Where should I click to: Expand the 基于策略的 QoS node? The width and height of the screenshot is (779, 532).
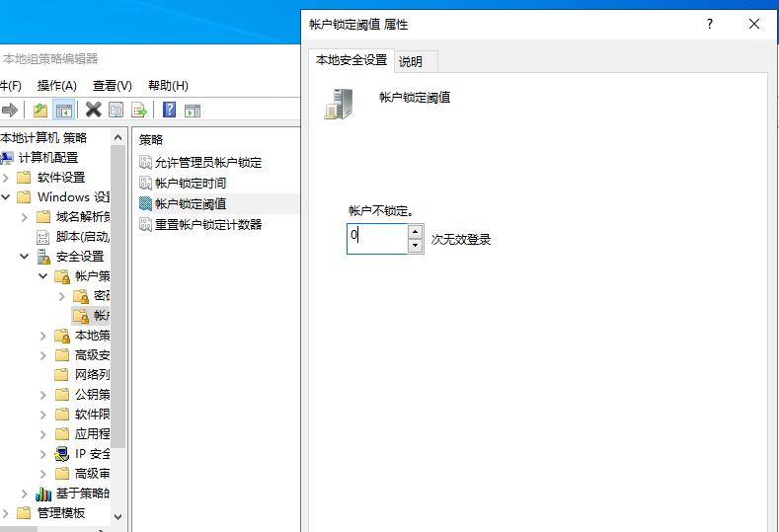coord(25,494)
